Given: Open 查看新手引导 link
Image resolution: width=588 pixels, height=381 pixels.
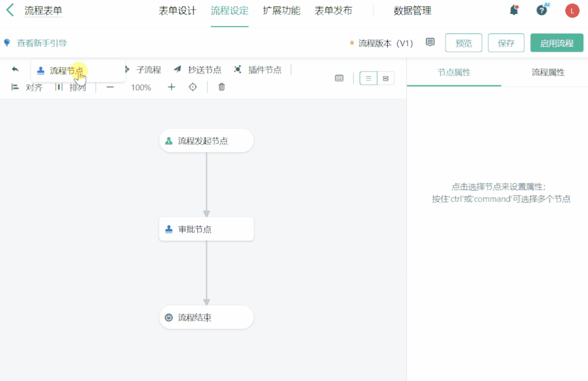Looking at the screenshot, I should 42,43.
